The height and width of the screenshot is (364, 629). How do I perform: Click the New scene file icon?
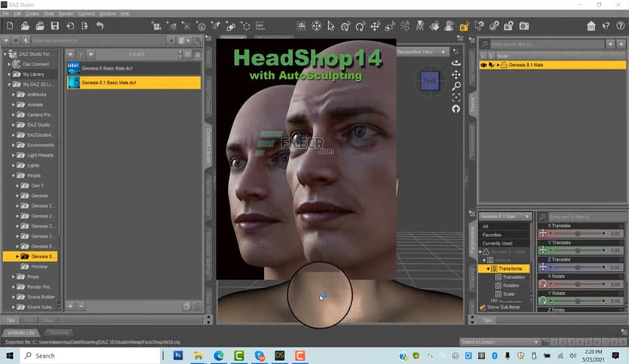[x=10, y=26]
